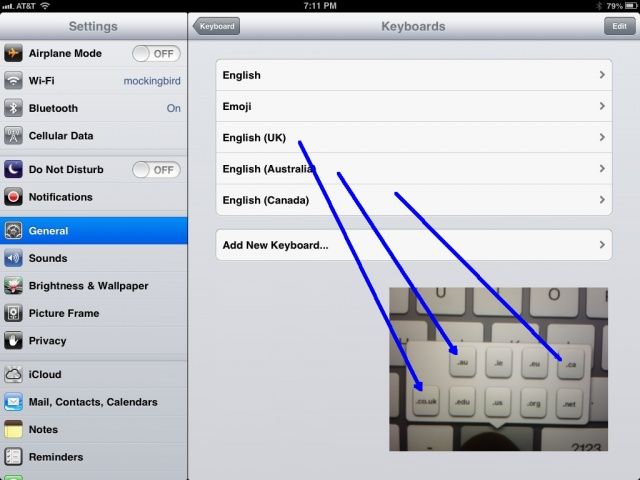Tap the Wi-Fi icon in Settings sidebar

pyautogui.click(x=14, y=81)
